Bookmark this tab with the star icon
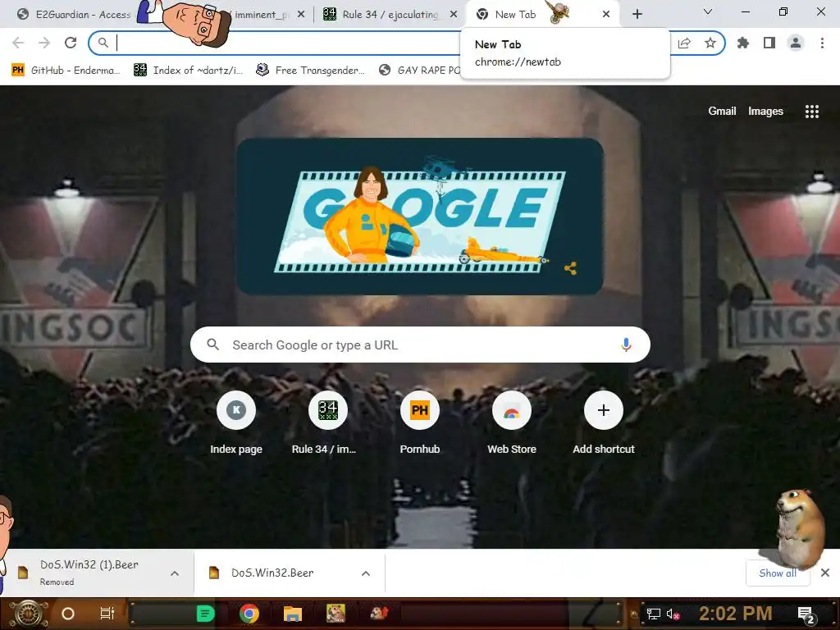The width and height of the screenshot is (840, 630). point(710,43)
